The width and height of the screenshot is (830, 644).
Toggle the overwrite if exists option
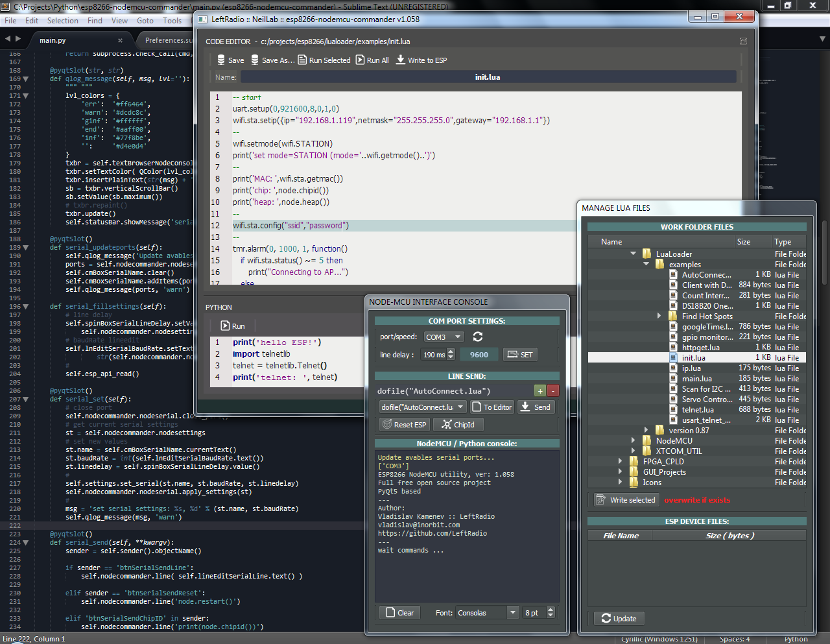click(697, 500)
